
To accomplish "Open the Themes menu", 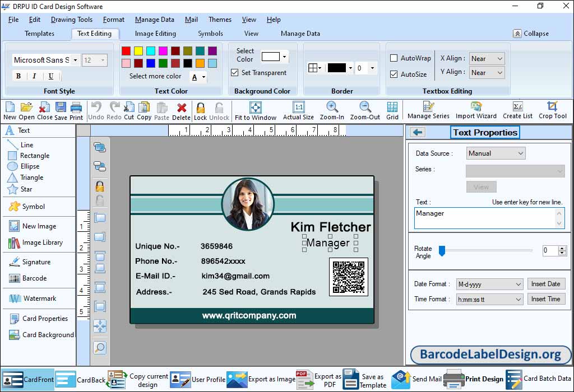I will pyautogui.click(x=220, y=20).
